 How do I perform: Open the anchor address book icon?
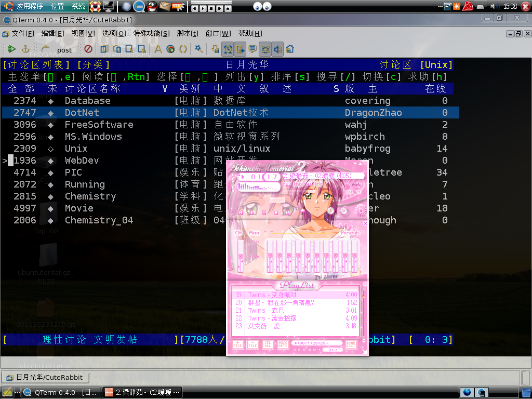(25, 49)
